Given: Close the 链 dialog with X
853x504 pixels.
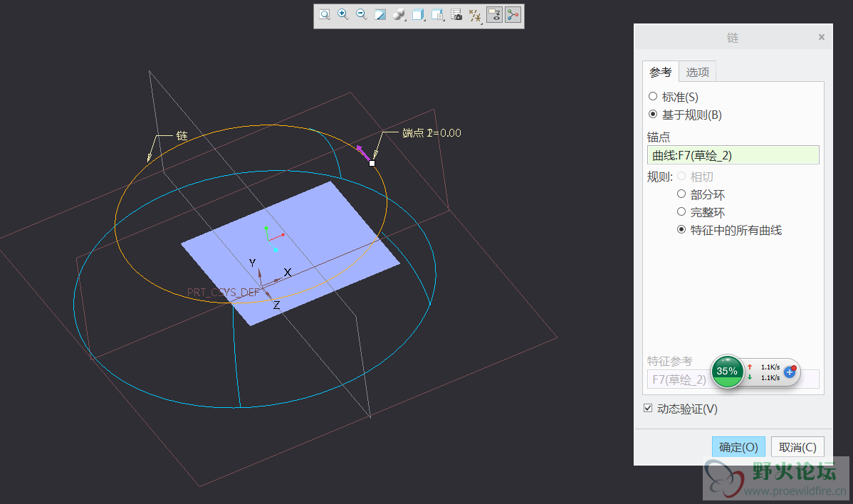Looking at the screenshot, I should tap(822, 37).
